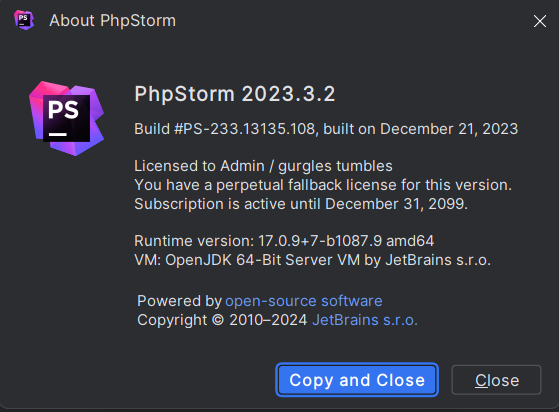
Task: Click the build date December 21, 2023
Action: [449, 129]
